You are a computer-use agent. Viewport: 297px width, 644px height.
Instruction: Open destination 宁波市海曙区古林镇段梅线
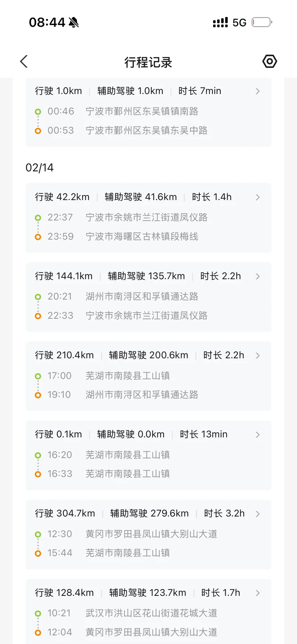point(142,237)
